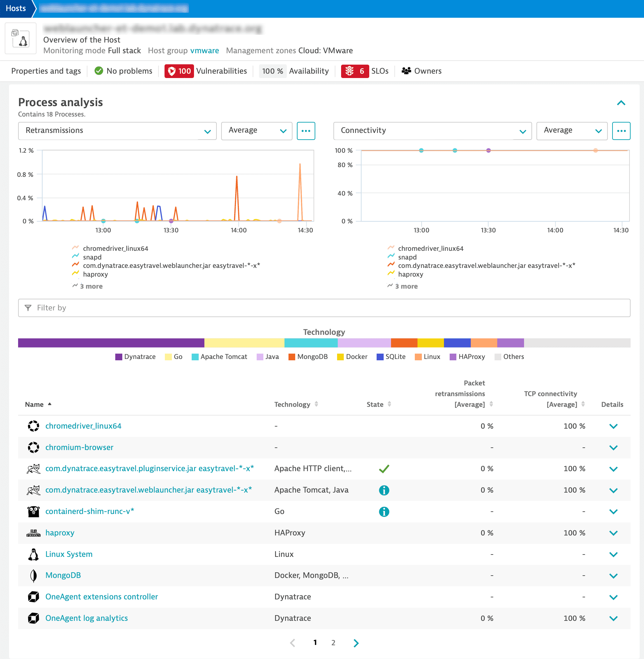Click the chromedriver_linux64 process icon
The height and width of the screenshot is (659, 644).
34,426
